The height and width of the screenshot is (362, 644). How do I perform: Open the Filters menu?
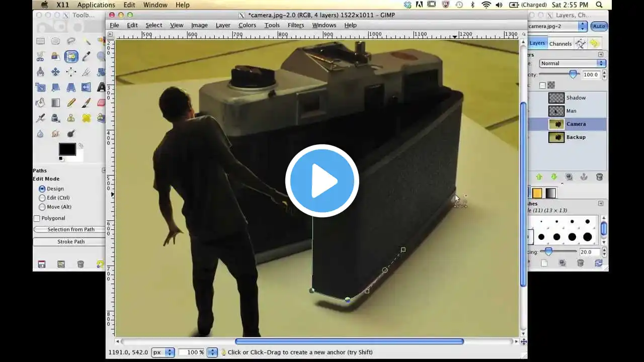tap(296, 25)
